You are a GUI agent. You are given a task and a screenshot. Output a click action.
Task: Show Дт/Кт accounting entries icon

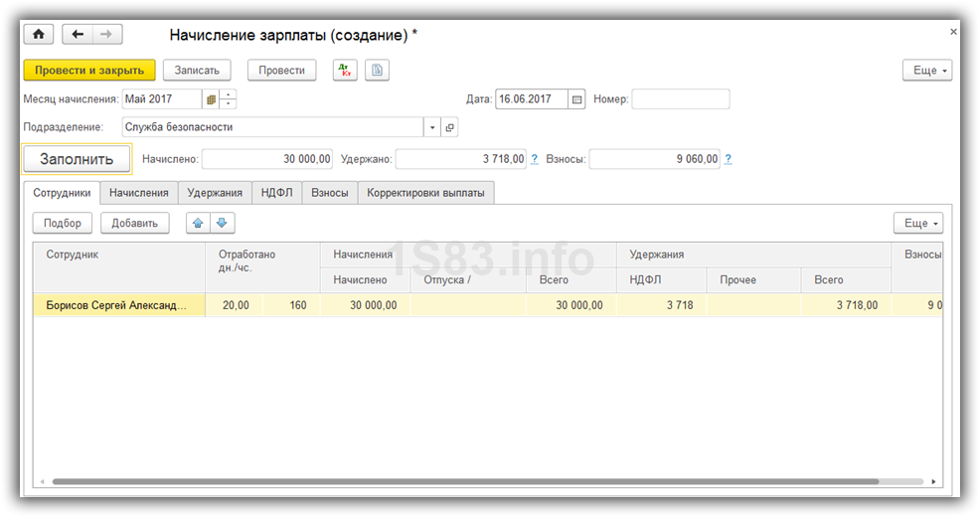344,70
